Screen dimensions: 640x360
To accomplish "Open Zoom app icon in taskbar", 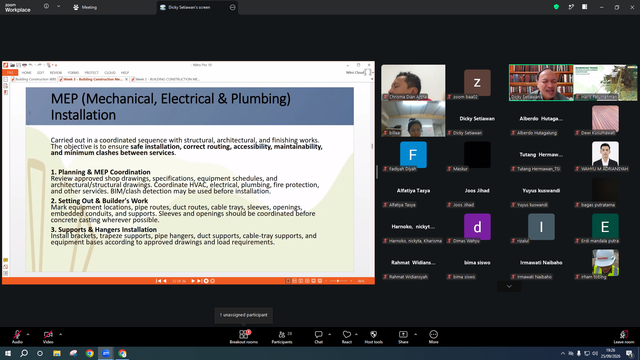I will click(106, 353).
